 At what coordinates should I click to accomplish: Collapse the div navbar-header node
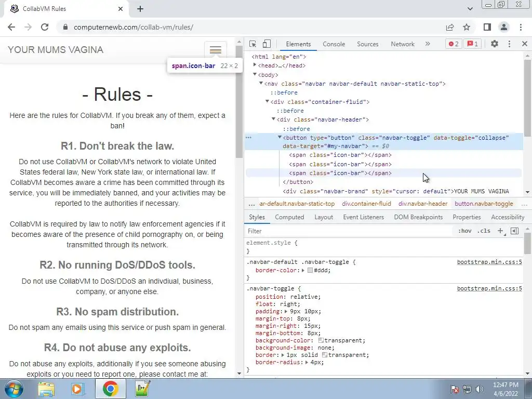pos(273,119)
